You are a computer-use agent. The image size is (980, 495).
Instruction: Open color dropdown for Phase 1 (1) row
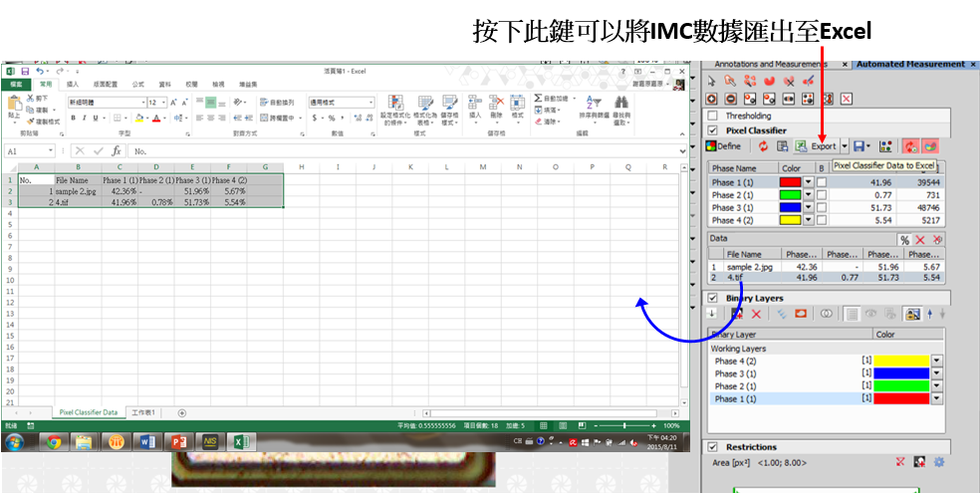click(808, 182)
